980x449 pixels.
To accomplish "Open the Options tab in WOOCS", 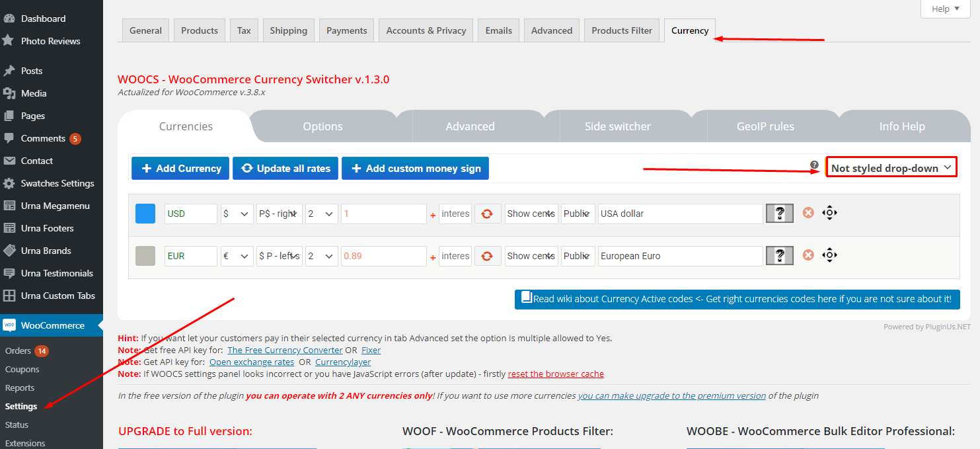I will [x=323, y=126].
